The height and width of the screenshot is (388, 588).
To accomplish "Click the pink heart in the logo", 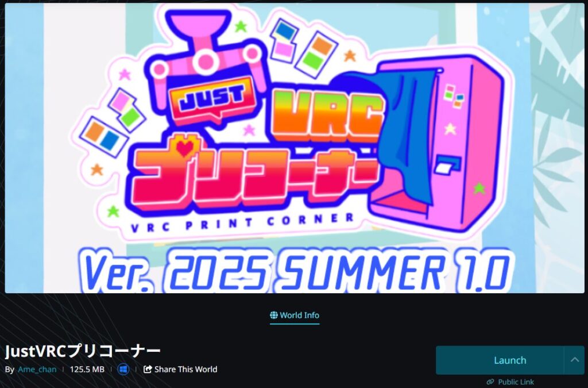I will click(184, 148).
